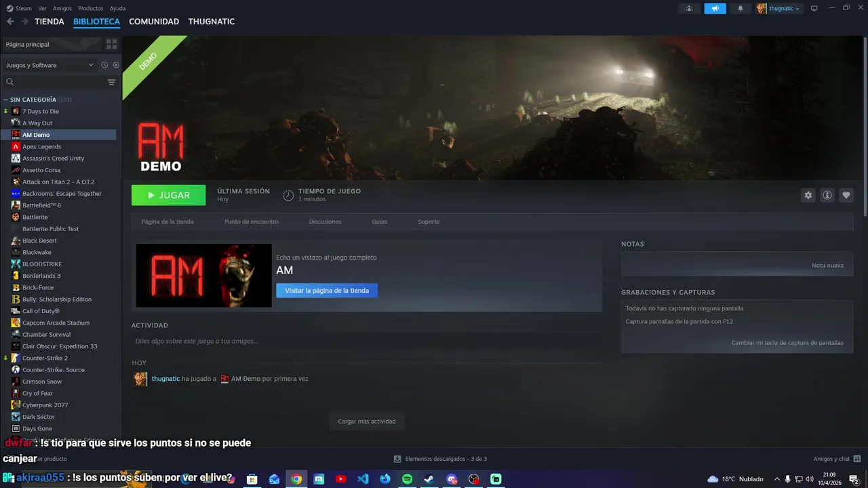This screenshot has height=488, width=868.
Task: Open Steam icon in the taskbar
Action: 429,479
